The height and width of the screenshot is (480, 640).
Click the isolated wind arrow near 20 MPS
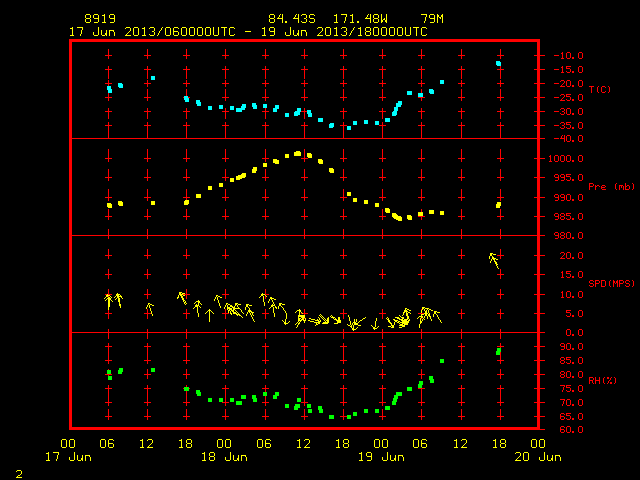(x=494, y=260)
